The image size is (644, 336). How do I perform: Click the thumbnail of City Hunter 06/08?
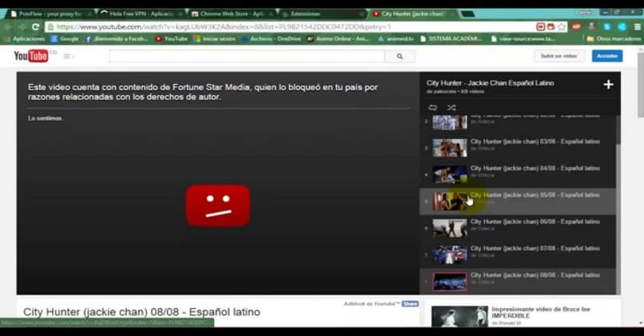tap(450, 228)
